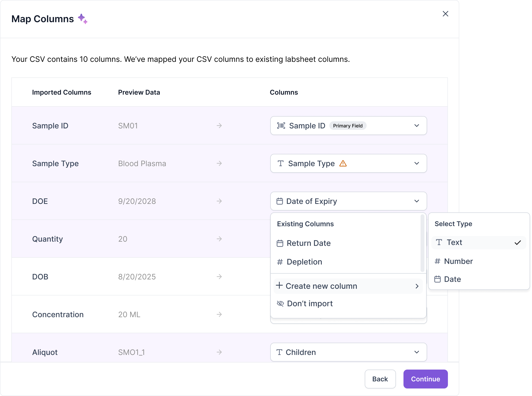Choose Number as the column type
This screenshot has width=532, height=396.
pos(458,261)
